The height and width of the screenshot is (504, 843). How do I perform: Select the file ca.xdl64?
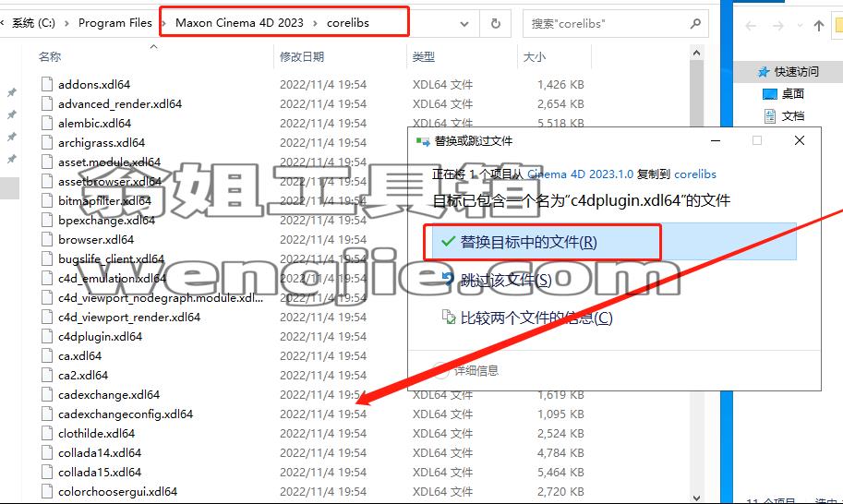(x=79, y=355)
